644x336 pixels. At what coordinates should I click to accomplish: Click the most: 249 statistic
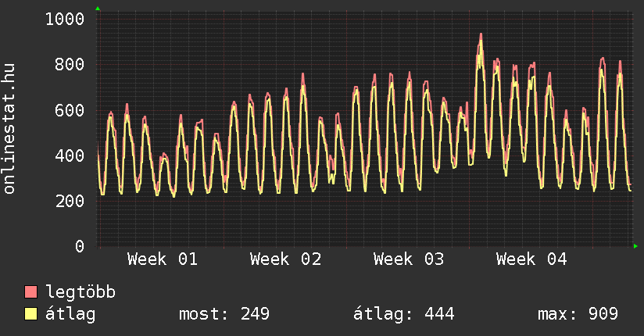[x=224, y=314]
